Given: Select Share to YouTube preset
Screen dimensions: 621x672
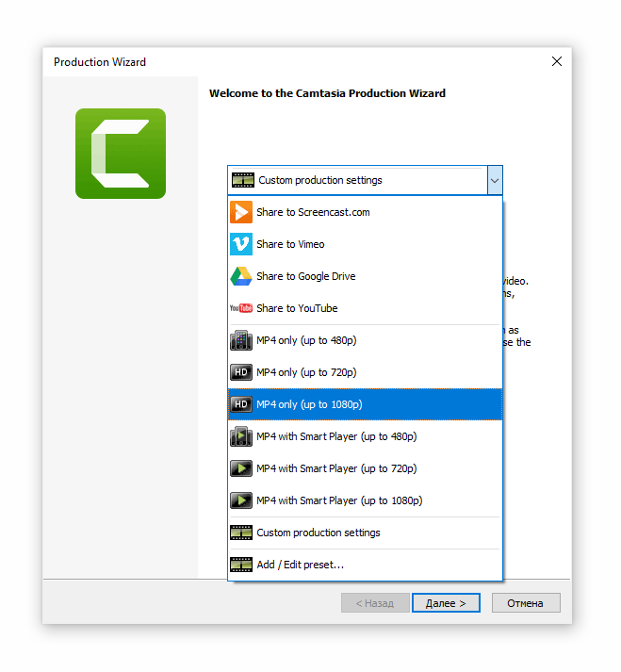Looking at the screenshot, I should (x=365, y=308).
